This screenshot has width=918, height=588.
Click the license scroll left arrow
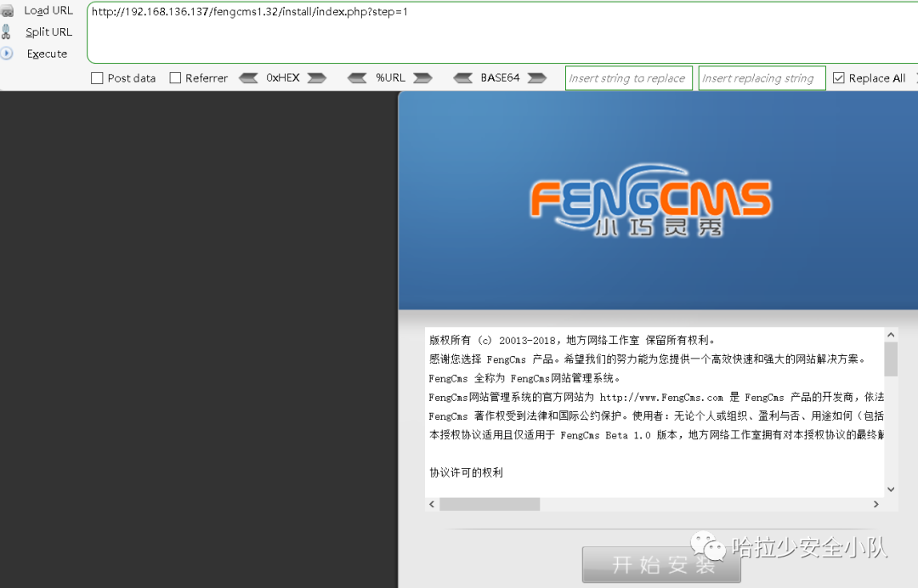(432, 505)
